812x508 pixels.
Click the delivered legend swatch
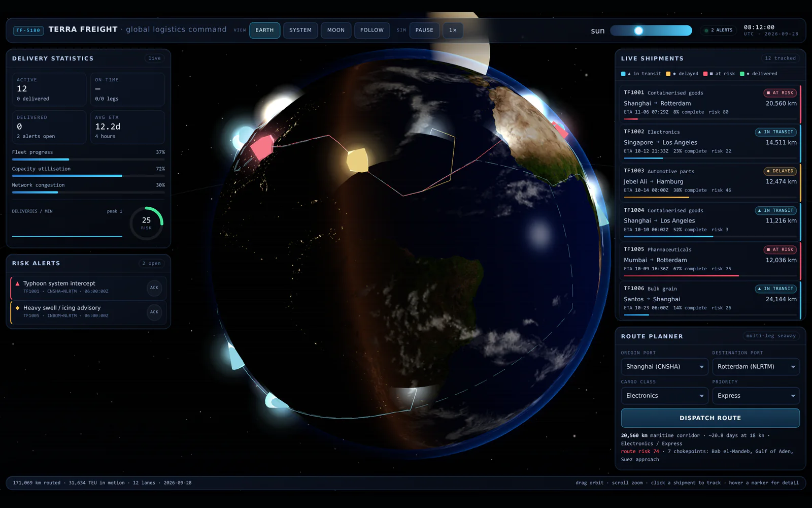[x=742, y=74]
